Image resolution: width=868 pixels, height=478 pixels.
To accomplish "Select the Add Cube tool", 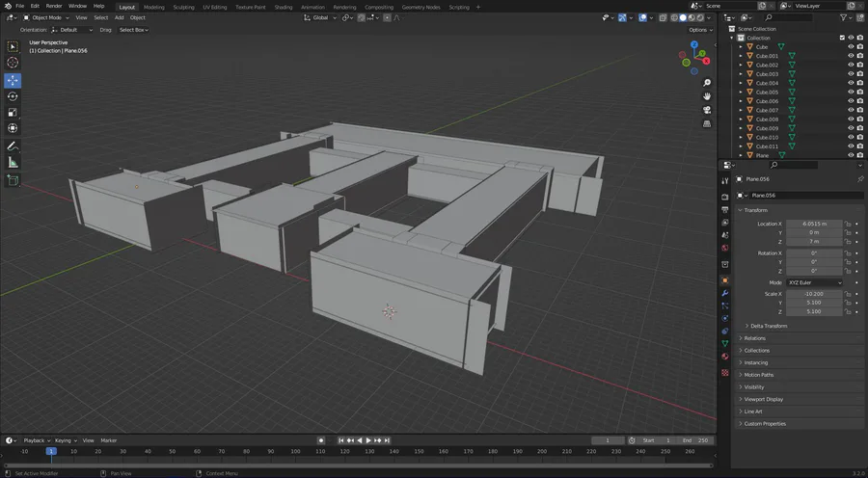I will (x=13, y=180).
